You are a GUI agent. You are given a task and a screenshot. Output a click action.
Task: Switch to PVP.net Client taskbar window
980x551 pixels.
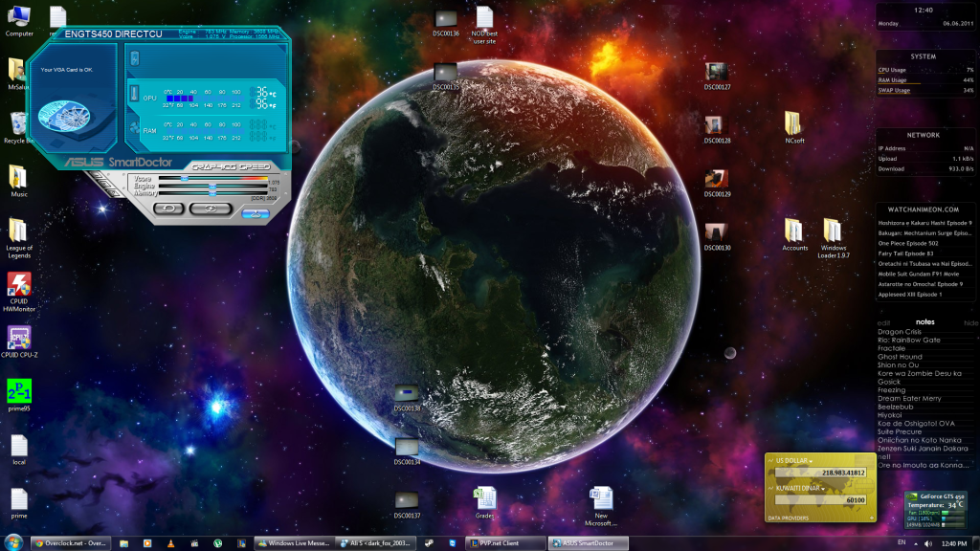(x=506, y=543)
